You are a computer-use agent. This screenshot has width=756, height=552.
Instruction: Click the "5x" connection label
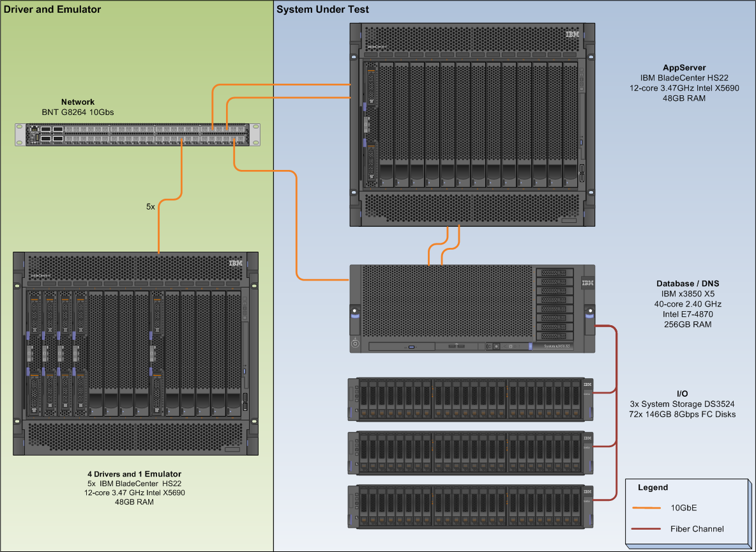(150, 207)
